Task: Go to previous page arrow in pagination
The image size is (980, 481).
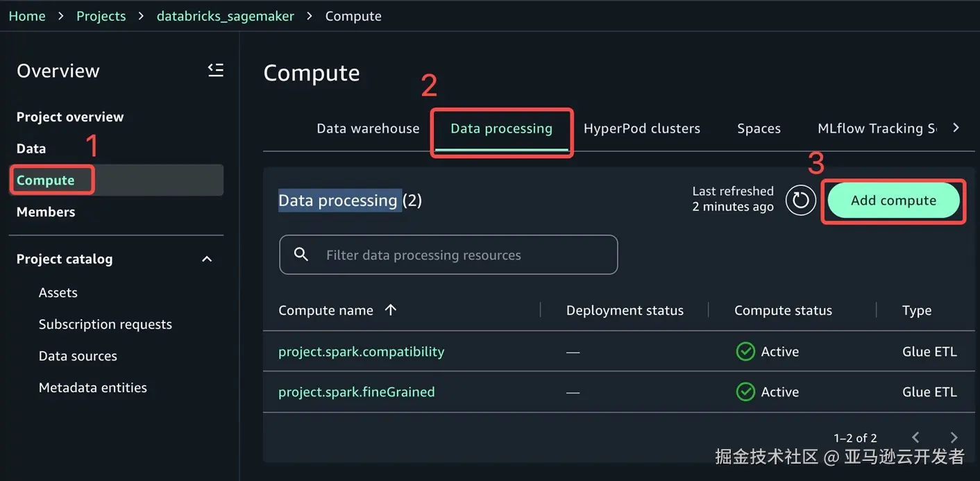Action: (915, 437)
